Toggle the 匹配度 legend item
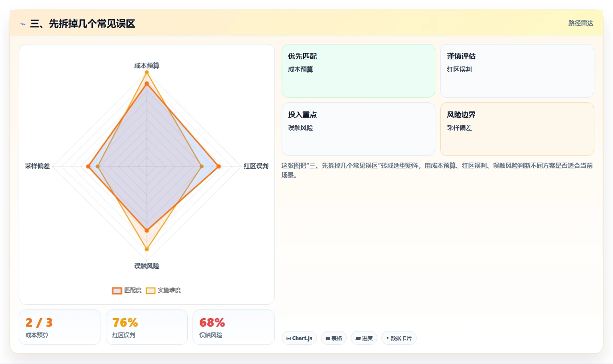 (x=127, y=290)
